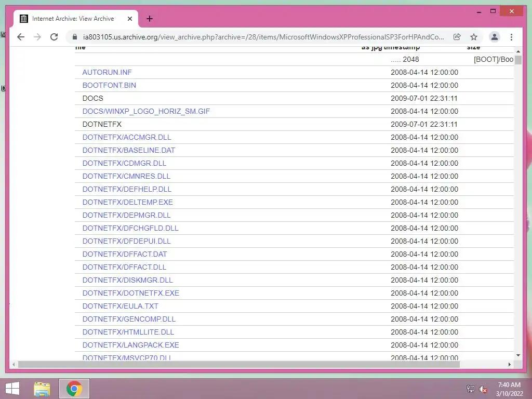Image resolution: width=532 pixels, height=399 pixels.
Task: Open DOTNETFX/DOTNETFX.EXE link
Action: (x=130, y=293)
